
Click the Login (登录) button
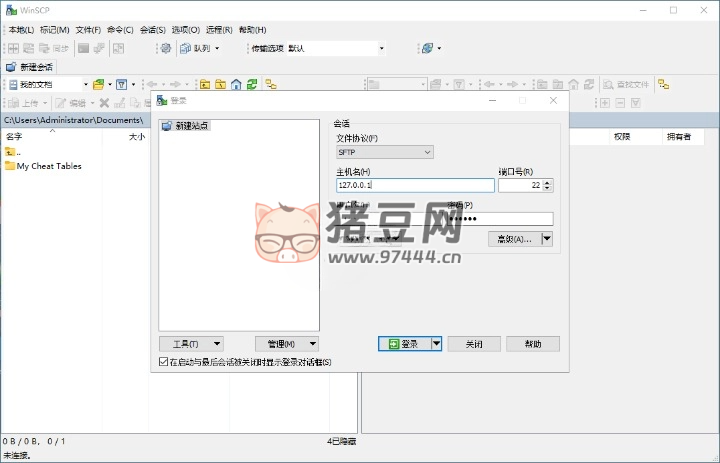pyautogui.click(x=404, y=343)
